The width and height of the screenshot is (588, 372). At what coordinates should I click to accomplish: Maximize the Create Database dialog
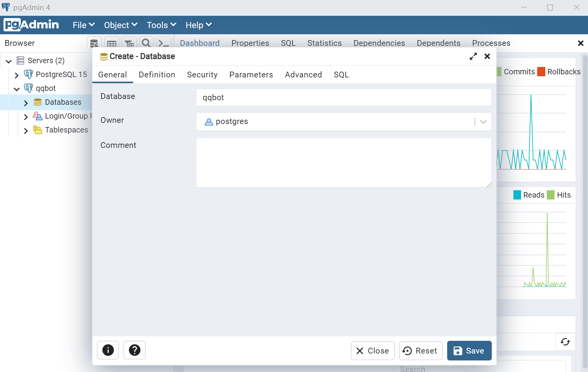tap(473, 56)
